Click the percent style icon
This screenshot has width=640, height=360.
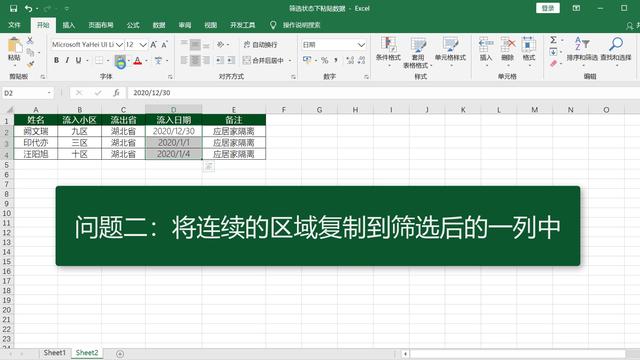tap(324, 60)
